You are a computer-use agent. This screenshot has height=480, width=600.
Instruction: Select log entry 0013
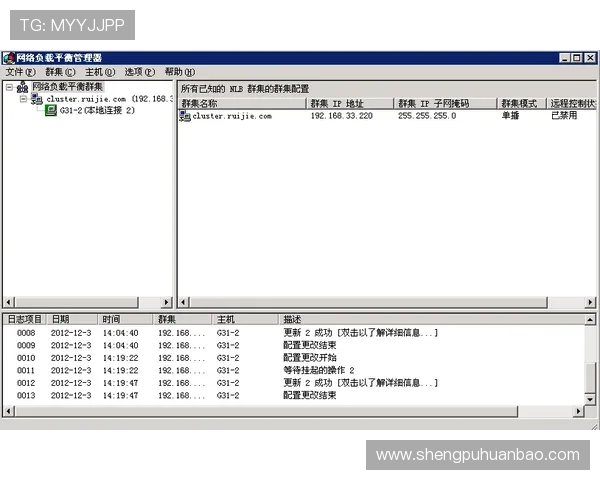294,395
